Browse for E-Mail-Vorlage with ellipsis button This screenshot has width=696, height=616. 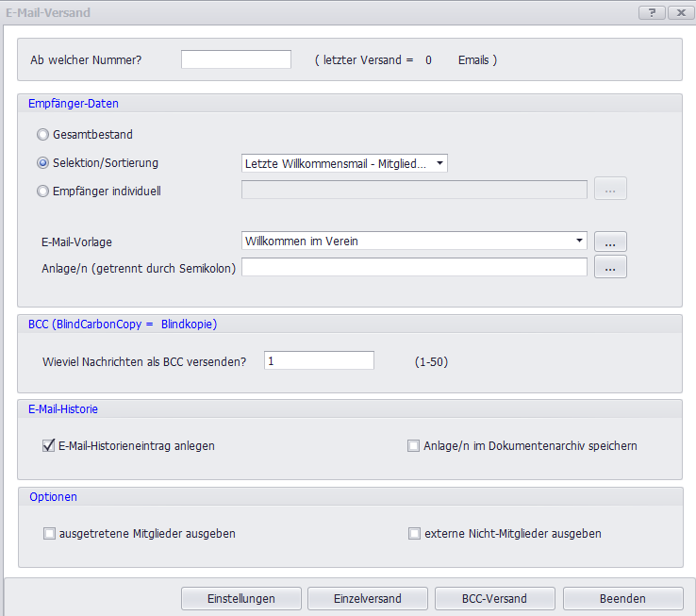[x=610, y=241]
